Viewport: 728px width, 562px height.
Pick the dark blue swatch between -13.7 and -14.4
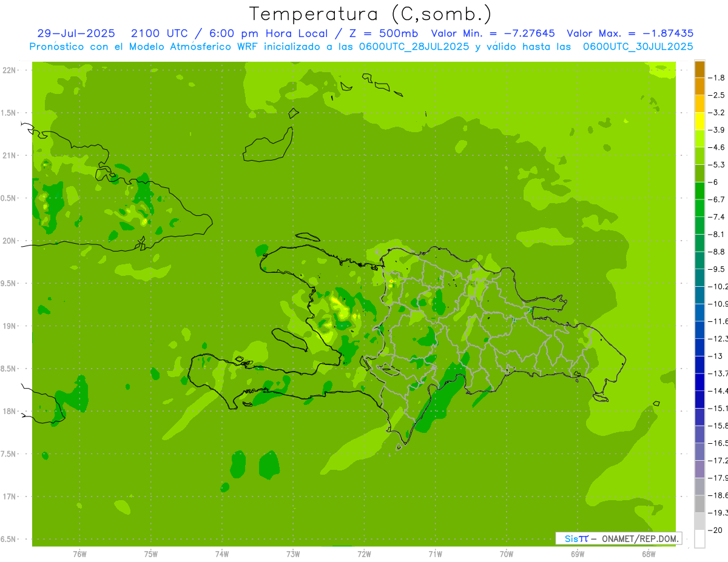699,382
